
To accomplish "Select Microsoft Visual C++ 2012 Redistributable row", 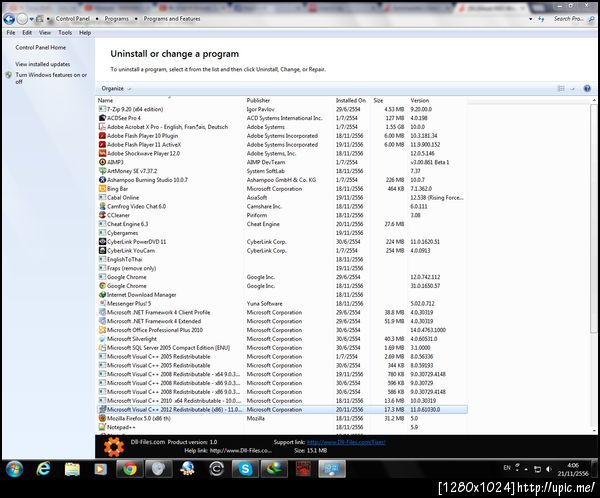I will pos(282,410).
